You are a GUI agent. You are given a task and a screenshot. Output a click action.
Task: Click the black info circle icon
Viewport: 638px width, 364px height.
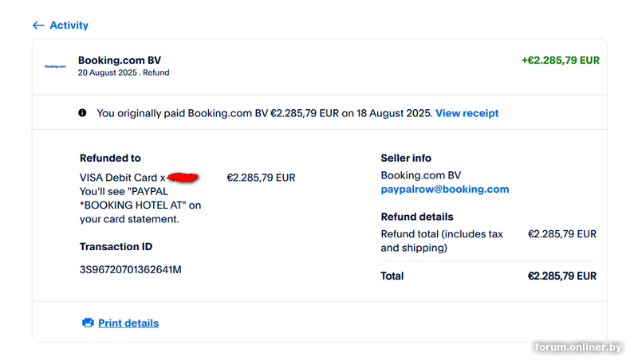click(83, 113)
